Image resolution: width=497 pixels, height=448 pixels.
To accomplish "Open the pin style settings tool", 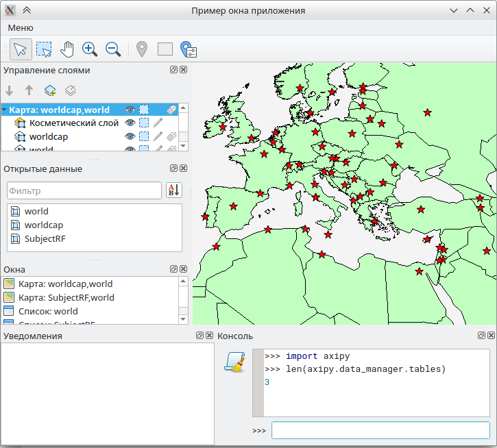I will [188, 49].
